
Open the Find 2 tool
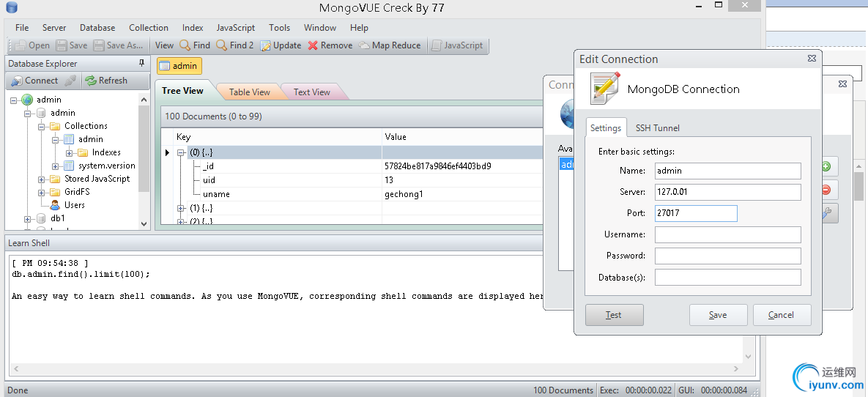(x=234, y=45)
